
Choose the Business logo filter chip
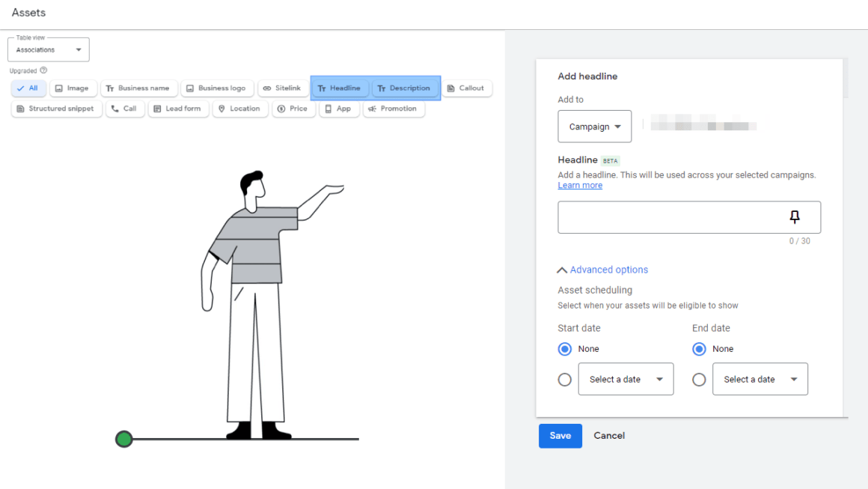click(x=217, y=88)
